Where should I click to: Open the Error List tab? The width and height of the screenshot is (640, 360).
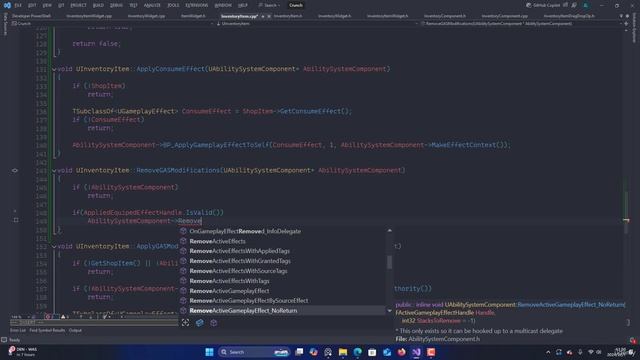click(18, 330)
